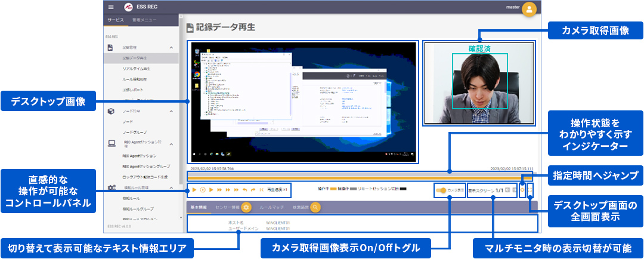
Task: Click the ESS REC v6.0.0 version text
Action: click(119, 226)
